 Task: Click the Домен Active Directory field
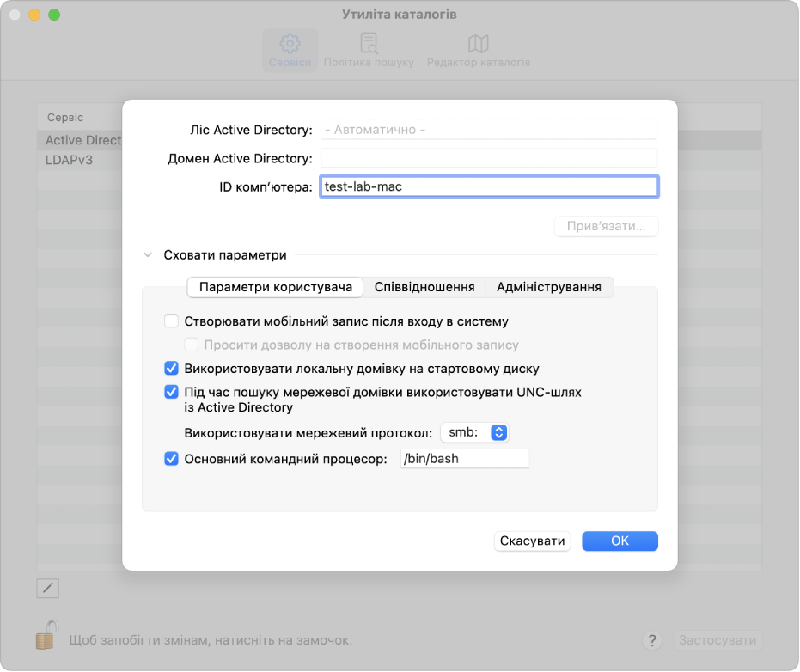click(x=489, y=159)
